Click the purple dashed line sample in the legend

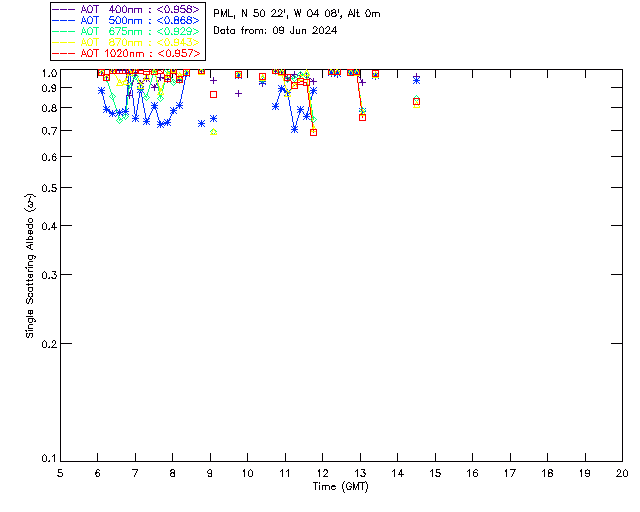64,9
